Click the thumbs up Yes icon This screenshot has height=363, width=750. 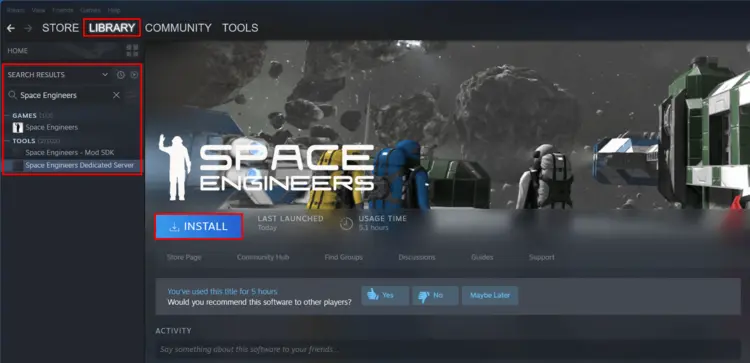tap(373, 295)
